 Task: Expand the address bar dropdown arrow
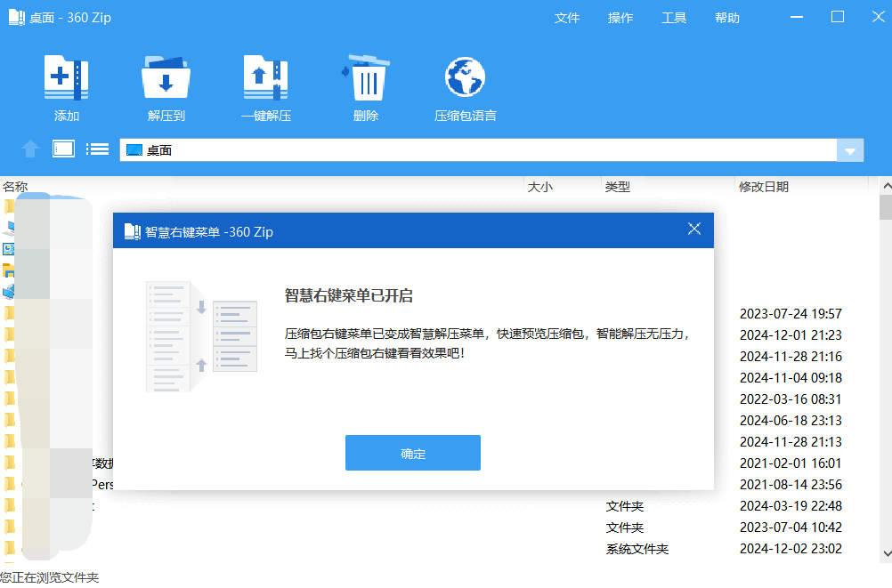(x=850, y=150)
